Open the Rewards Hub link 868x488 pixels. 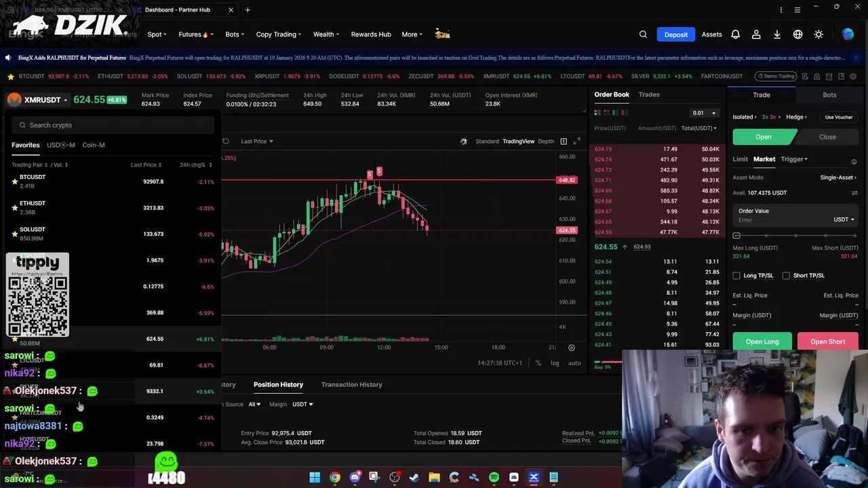tap(371, 35)
